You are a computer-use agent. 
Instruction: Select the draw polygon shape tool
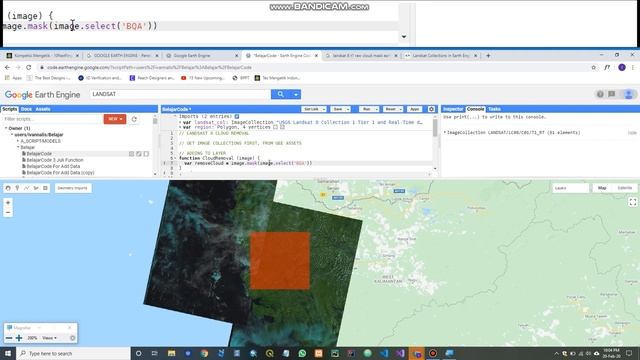tap(36, 188)
